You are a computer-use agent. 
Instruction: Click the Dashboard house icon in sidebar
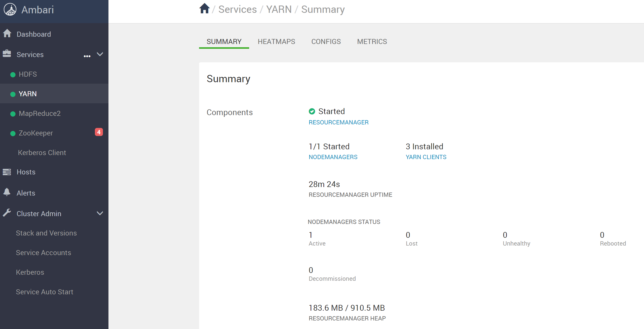click(7, 33)
